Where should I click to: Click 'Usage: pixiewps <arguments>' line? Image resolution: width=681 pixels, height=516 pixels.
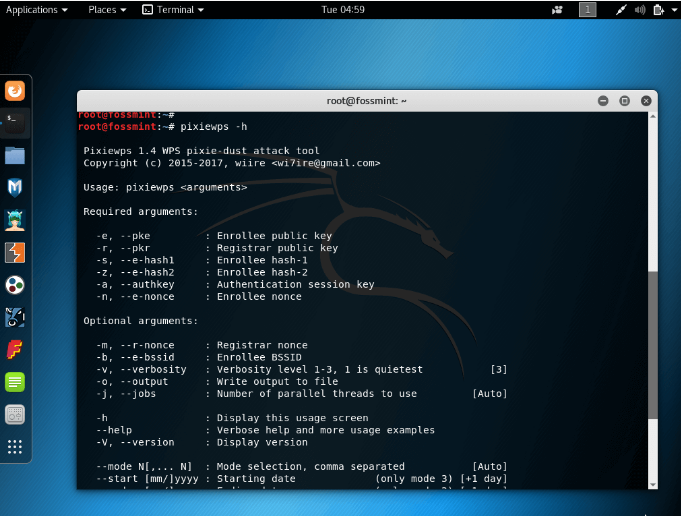(x=165, y=187)
